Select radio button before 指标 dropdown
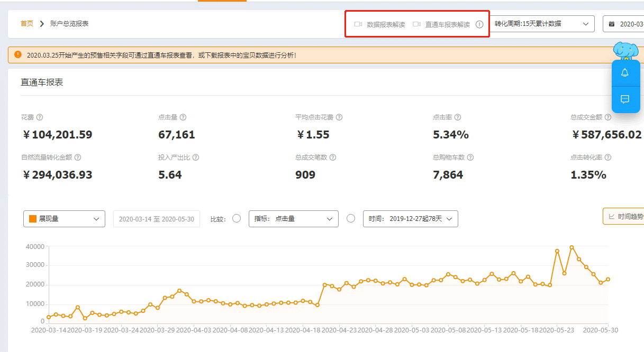This screenshot has width=644, height=352. [x=237, y=218]
